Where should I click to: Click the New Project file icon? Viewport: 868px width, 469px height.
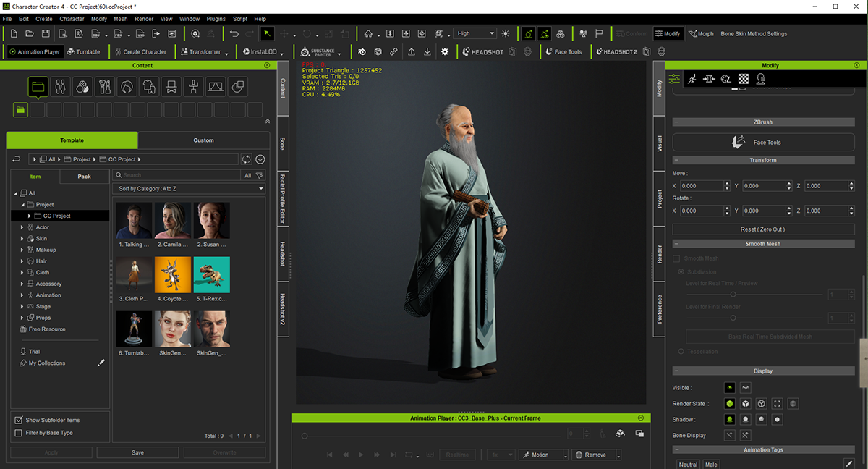[x=14, y=33]
